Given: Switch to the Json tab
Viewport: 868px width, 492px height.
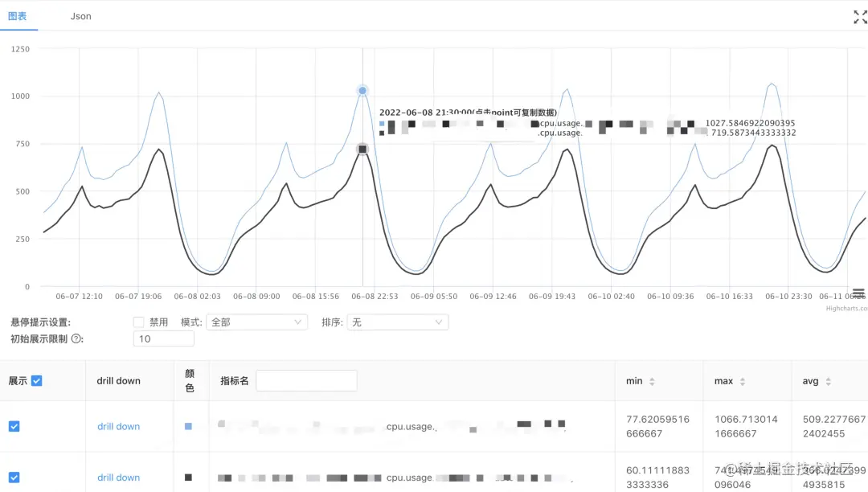Looking at the screenshot, I should pyautogui.click(x=80, y=15).
